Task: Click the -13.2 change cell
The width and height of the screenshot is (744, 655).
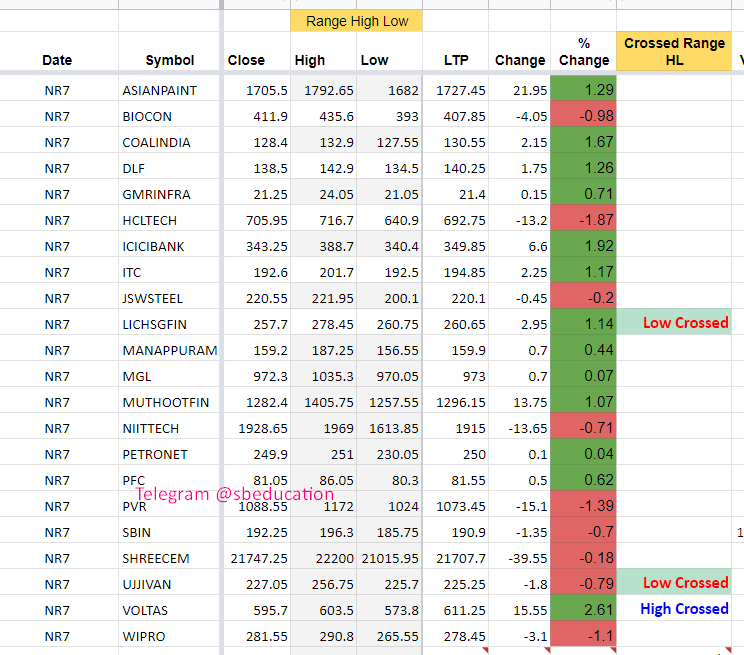Action: coord(520,220)
